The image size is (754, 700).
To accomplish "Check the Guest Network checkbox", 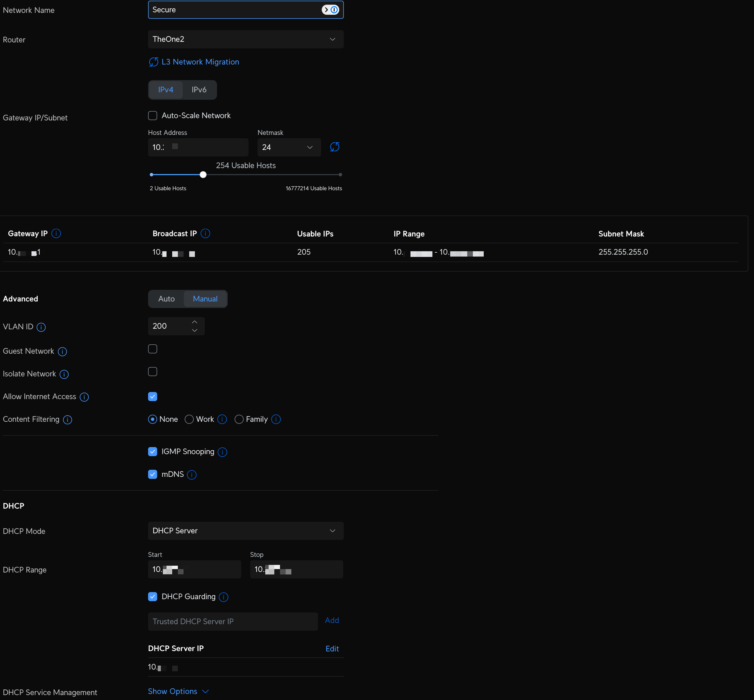I will click(x=153, y=349).
